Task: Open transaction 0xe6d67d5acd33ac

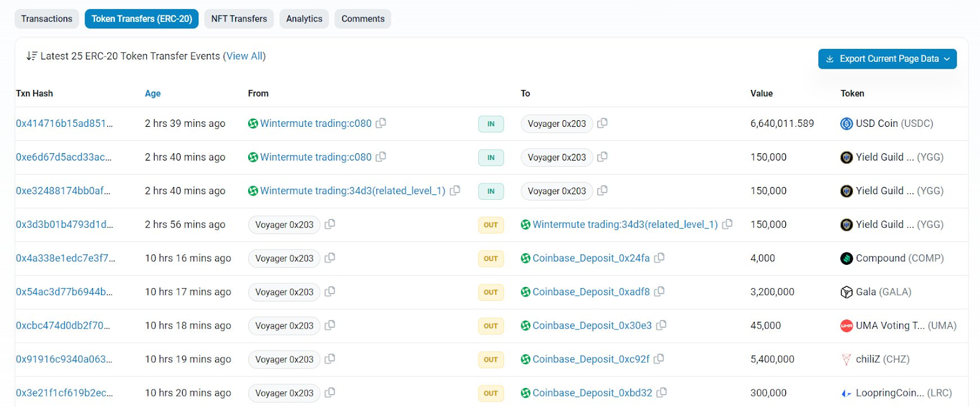Action: (x=64, y=157)
